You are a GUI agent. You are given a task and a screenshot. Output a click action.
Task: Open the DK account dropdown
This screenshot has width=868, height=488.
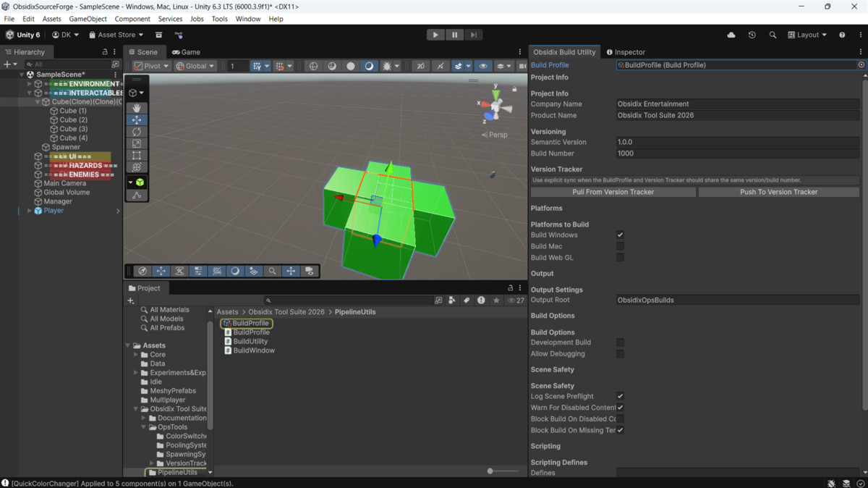point(65,35)
